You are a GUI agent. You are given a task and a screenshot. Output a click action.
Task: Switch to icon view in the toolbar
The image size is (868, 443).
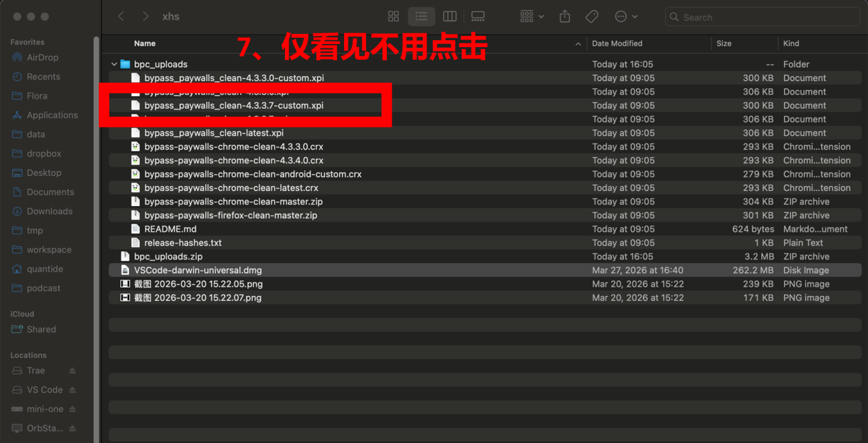point(393,16)
